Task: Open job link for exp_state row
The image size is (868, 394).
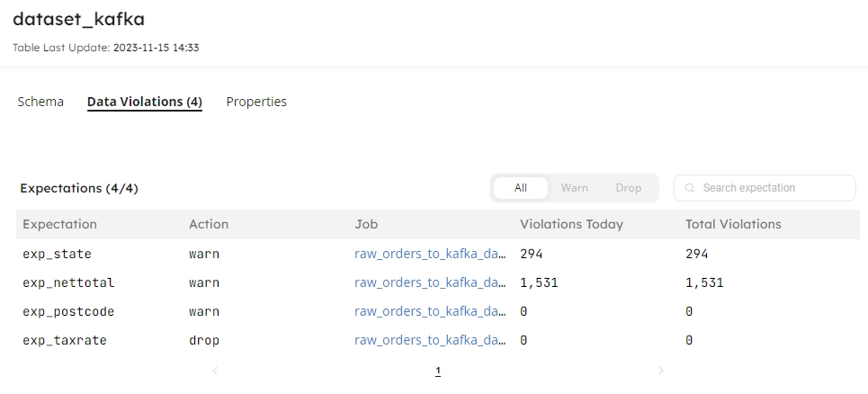Action: (x=430, y=254)
